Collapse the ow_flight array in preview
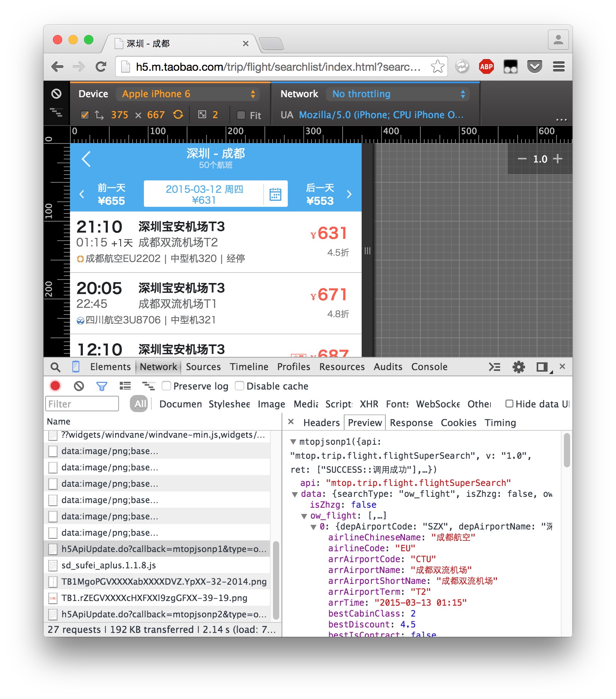Viewport: 616px width, 699px height. tap(304, 516)
